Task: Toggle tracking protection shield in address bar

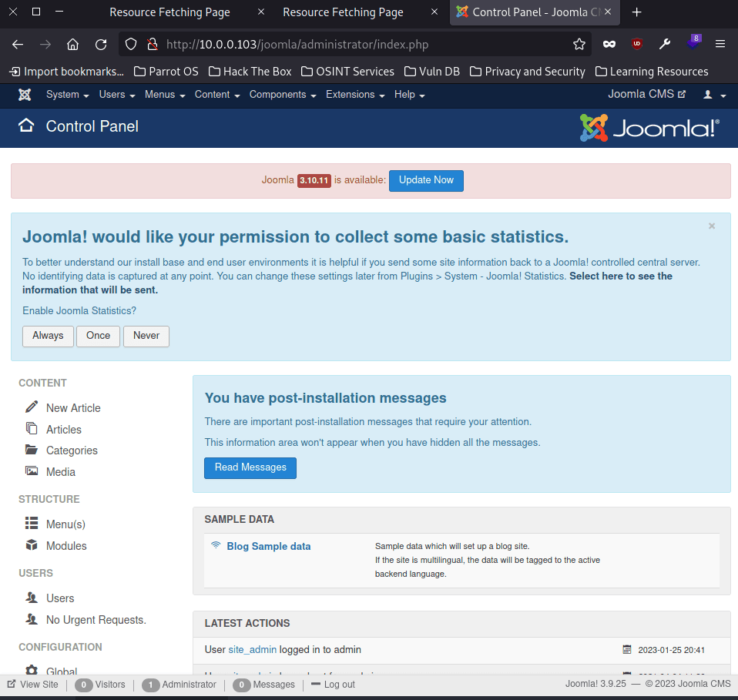Action: 130,44
